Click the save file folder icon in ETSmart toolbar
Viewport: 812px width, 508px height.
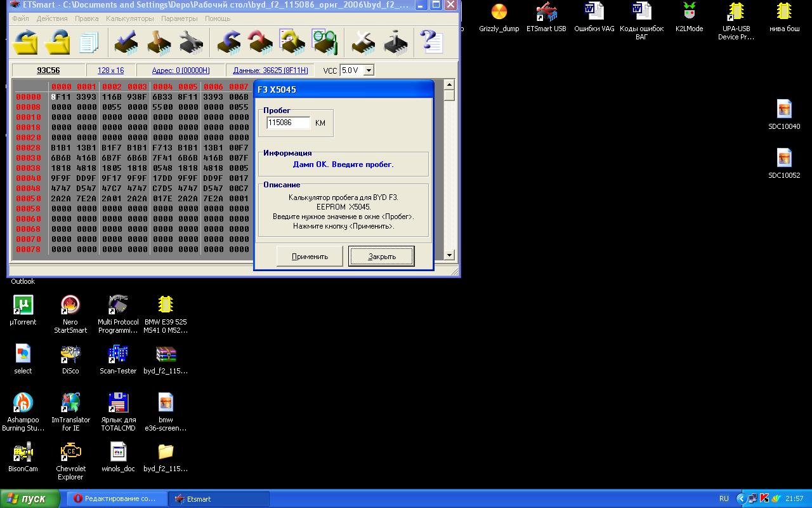coord(58,42)
